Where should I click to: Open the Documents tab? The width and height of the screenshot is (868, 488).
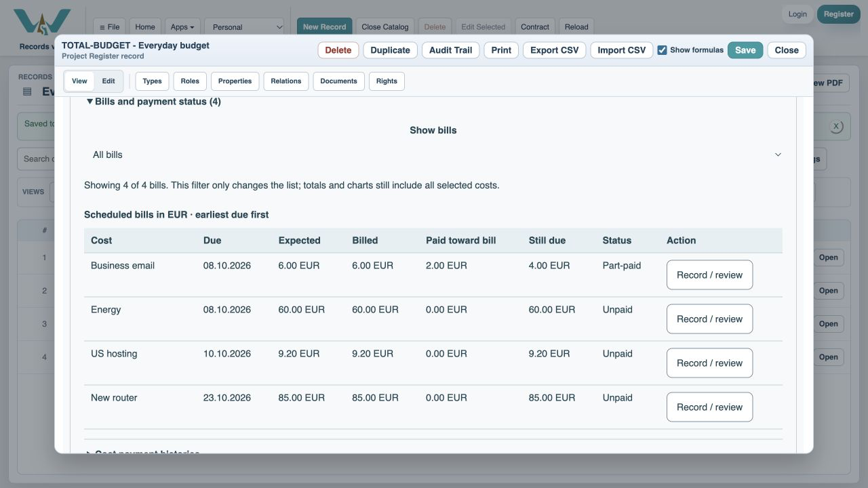coord(338,81)
